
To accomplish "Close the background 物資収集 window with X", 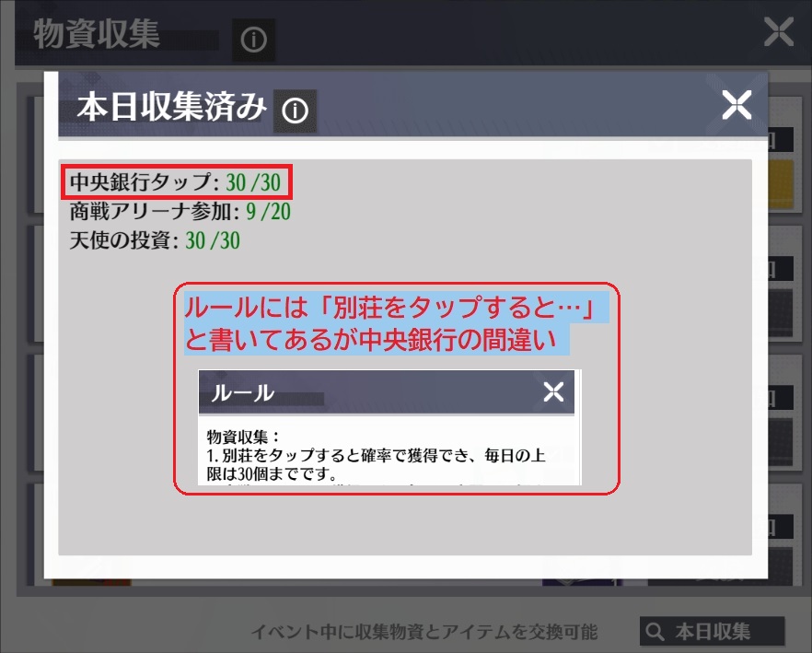I will [778, 31].
